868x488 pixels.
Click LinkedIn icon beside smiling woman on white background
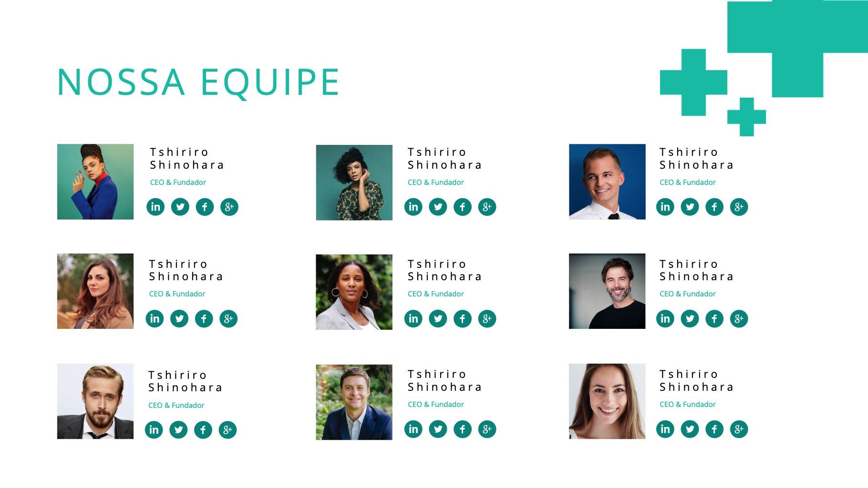(665, 429)
